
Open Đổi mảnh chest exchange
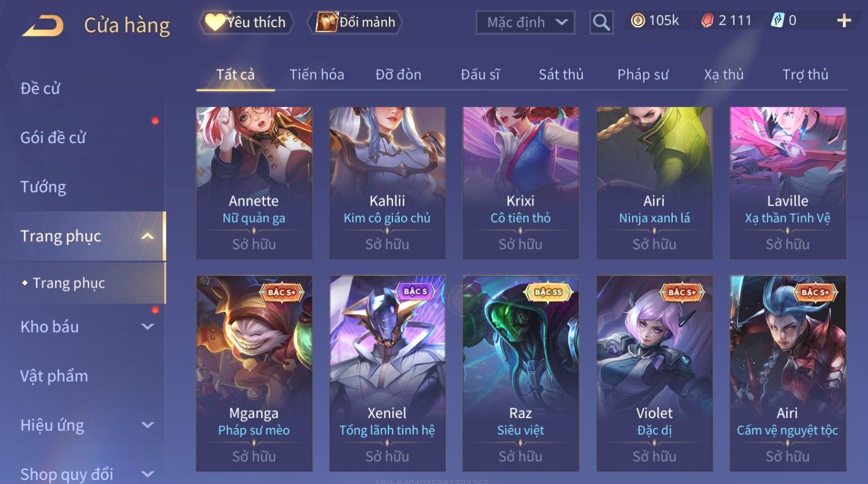[357, 22]
